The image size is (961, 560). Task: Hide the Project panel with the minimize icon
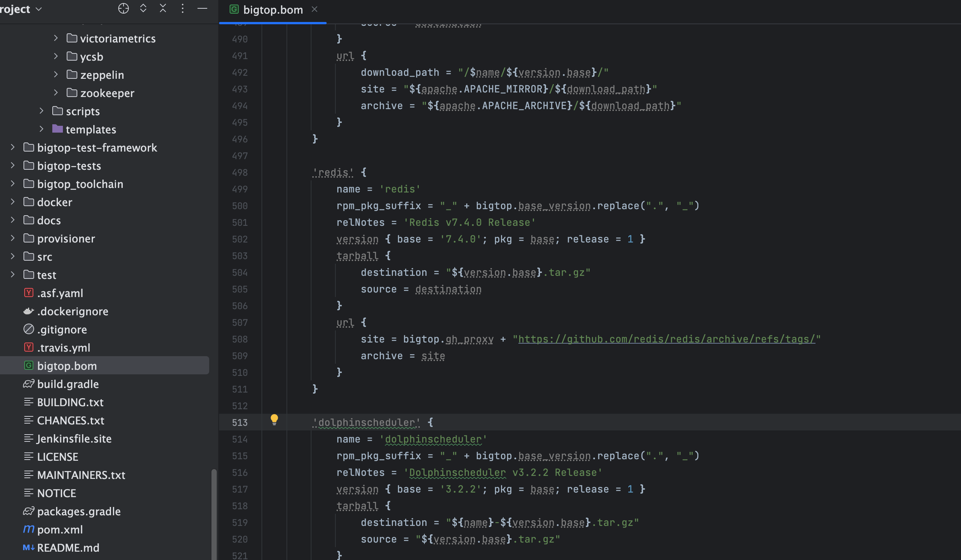coord(202,8)
